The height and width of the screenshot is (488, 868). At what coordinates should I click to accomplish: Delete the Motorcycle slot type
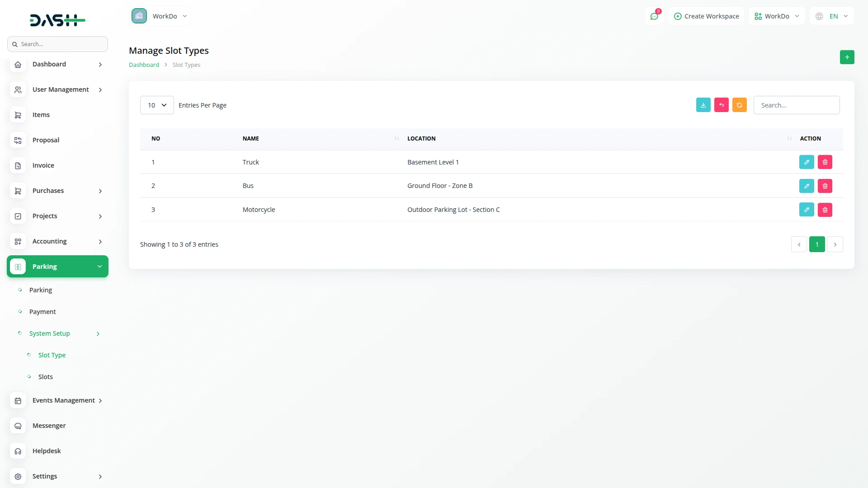click(x=825, y=210)
